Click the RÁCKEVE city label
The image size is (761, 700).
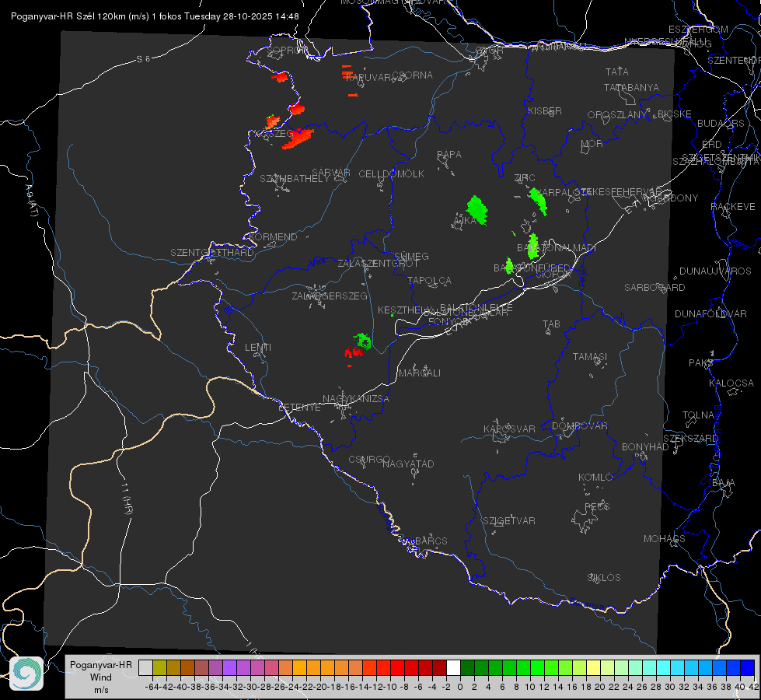click(x=733, y=206)
